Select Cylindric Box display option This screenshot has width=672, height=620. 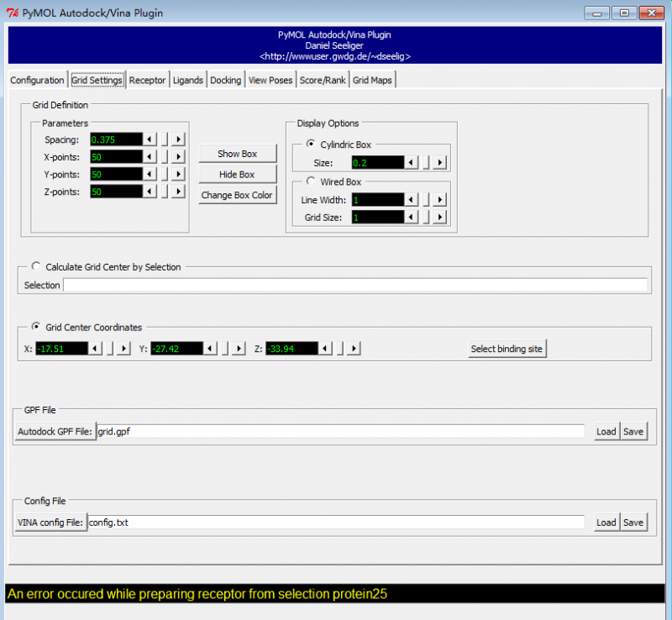[x=311, y=144]
